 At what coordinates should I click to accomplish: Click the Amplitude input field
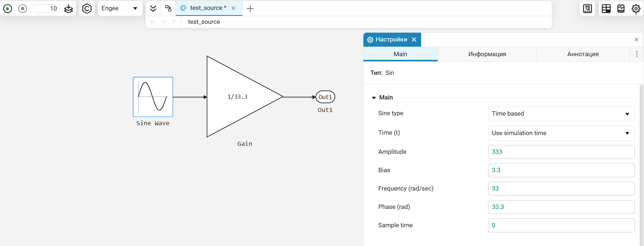tap(561, 152)
